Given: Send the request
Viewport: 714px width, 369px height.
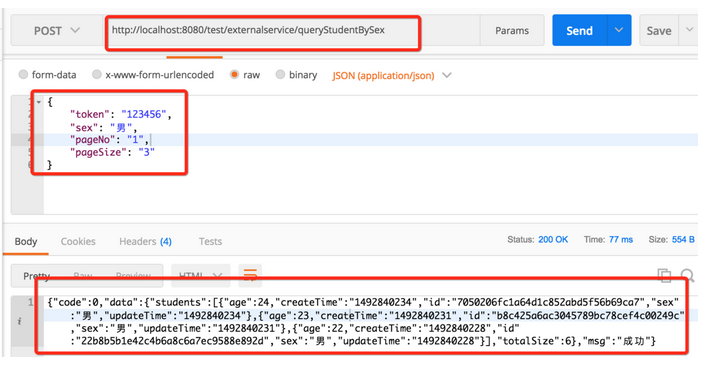Looking at the screenshot, I should pyautogui.click(x=579, y=31).
